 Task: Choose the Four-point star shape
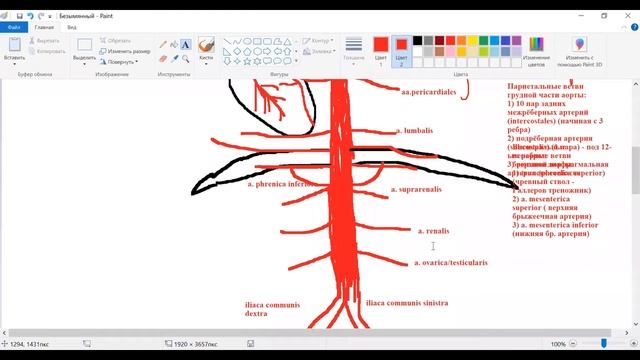coord(237,61)
